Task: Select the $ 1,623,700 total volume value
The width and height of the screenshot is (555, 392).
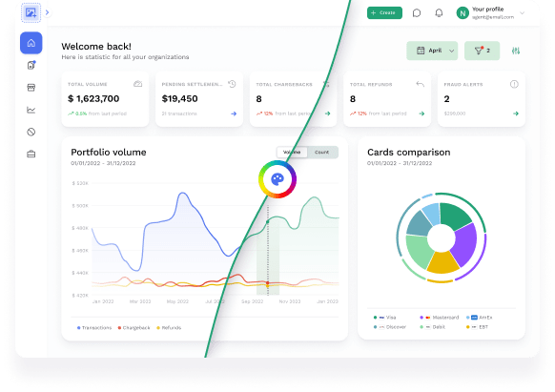Action: pos(93,99)
